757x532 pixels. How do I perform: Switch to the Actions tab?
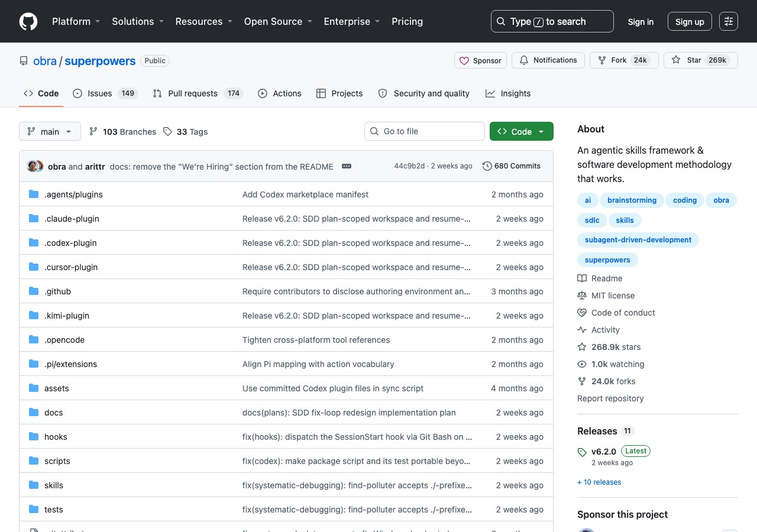pyautogui.click(x=280, y=93)
